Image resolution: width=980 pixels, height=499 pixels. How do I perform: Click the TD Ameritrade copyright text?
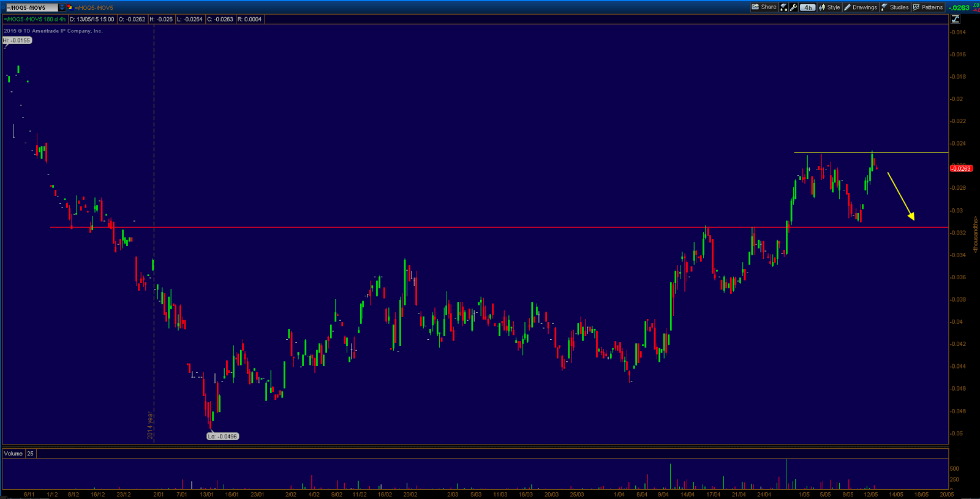[53, 31]
